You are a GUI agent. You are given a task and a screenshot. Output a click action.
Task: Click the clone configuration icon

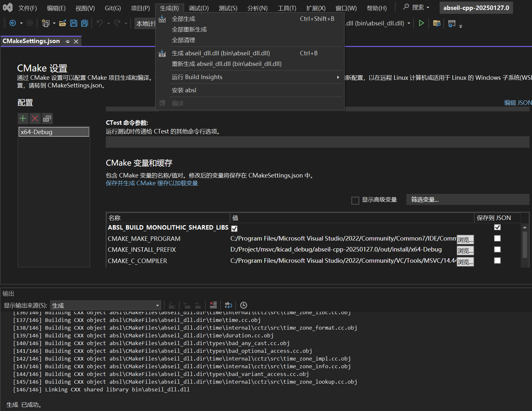[47, 119]
